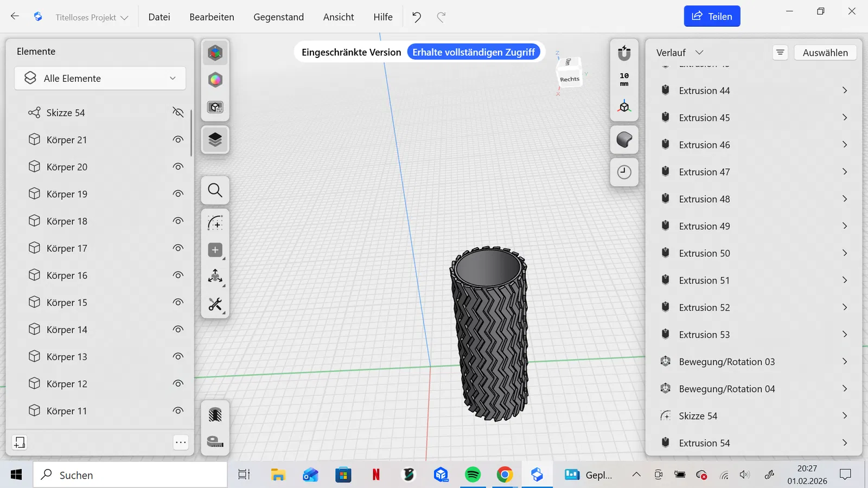Expand the Extrusion 50 history step

pos(844,253)
